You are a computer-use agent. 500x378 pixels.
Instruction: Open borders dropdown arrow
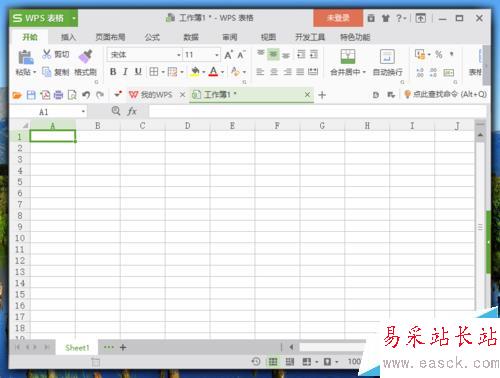[163, 72]
